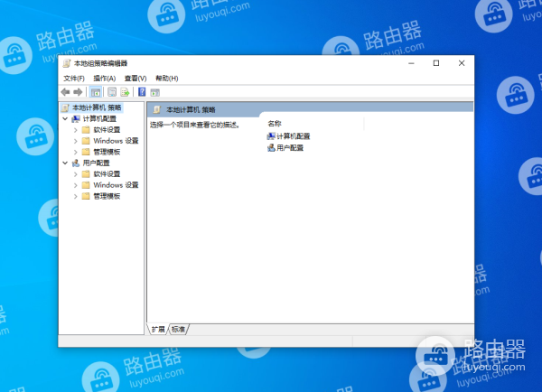Switch to the 扩展 tab
Screen dimensions: 542x392
(158, 330)
